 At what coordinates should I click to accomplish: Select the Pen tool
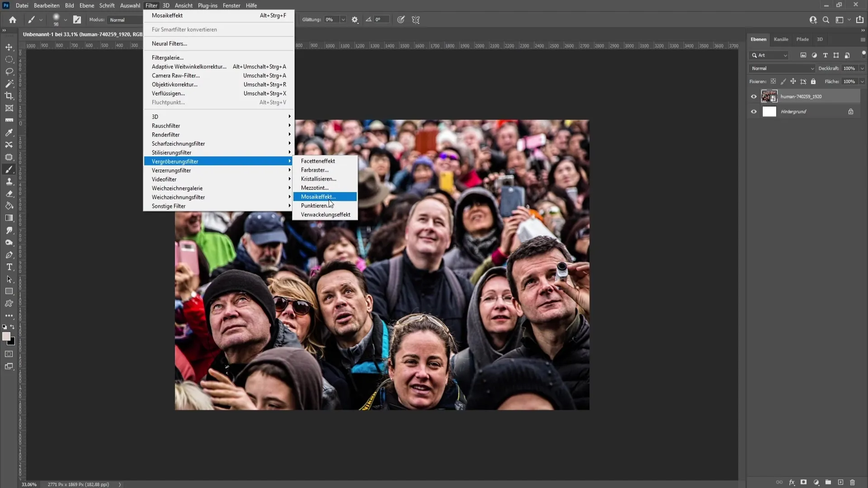pyautogui.click(x=9, y=255)
